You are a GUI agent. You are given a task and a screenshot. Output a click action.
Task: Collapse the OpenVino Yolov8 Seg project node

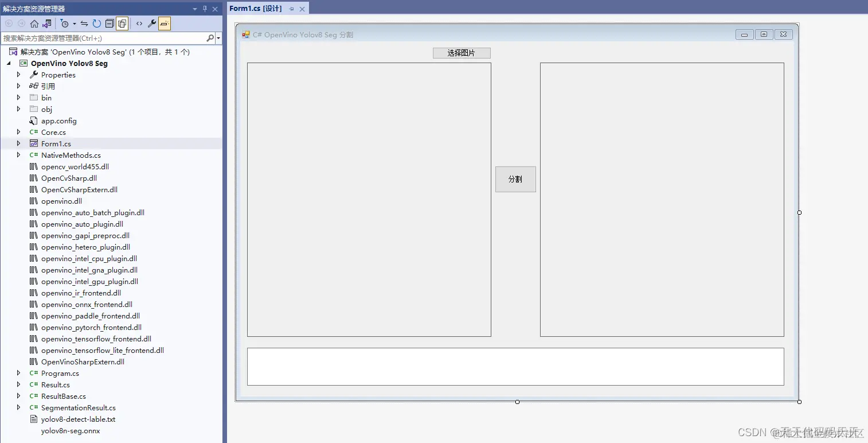pyautogui.click(x=9, y=63)
